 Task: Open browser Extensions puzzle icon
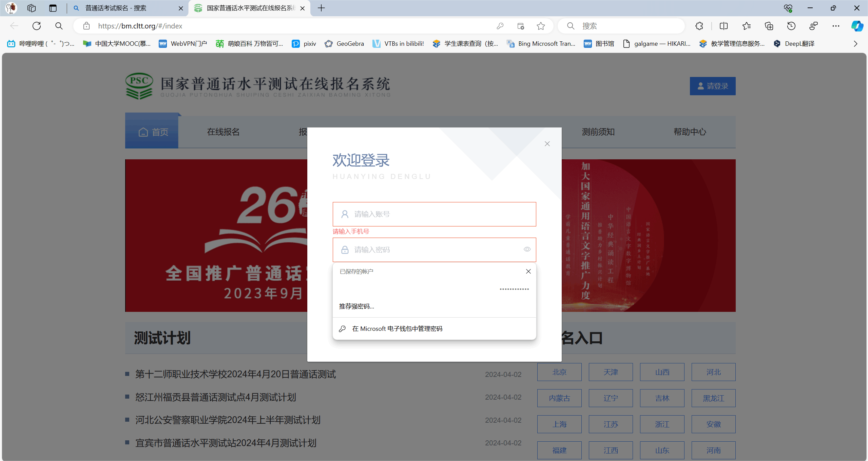point(699,26)
